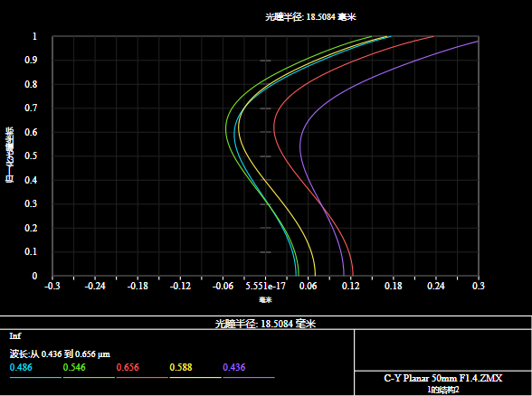Select the 0.546 legend label
Image resolution: width=532 pixels, height=396 pixels.
(x=74, y=367)
